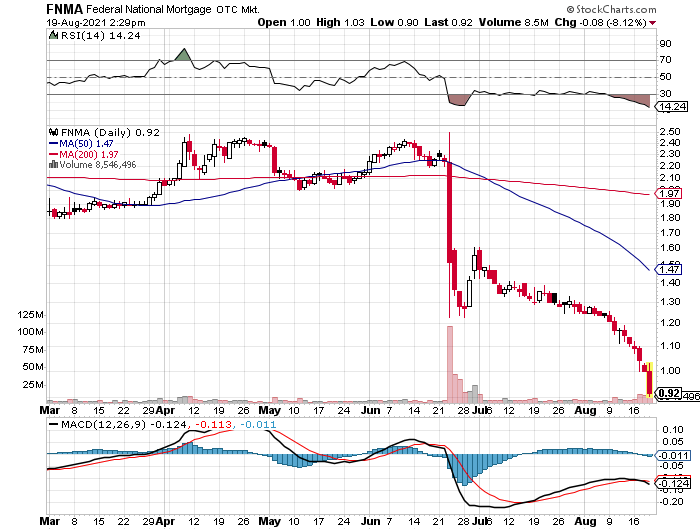Click the candlestick legend icon
Viewport: 700px width, 530px height.
click(54, 132)
